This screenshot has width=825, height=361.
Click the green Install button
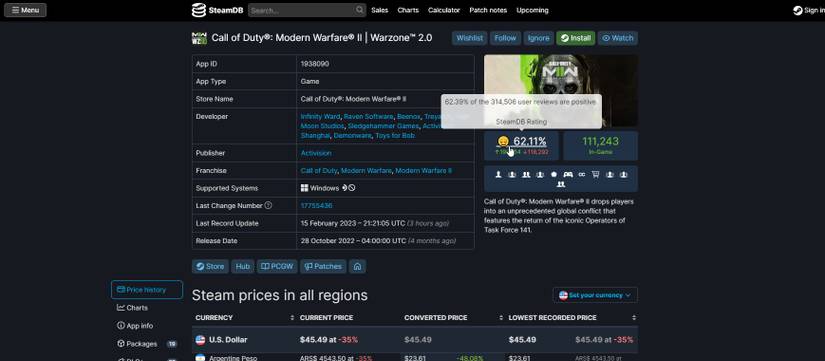(576, 38)
